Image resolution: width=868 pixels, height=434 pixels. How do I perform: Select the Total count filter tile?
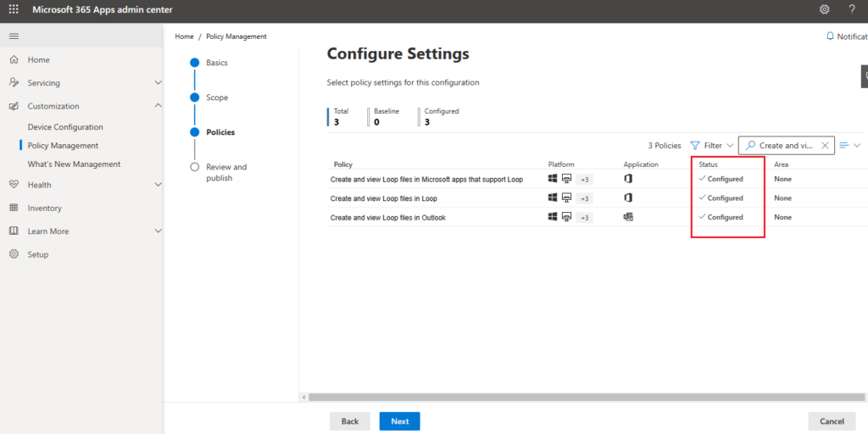(339, 116)
